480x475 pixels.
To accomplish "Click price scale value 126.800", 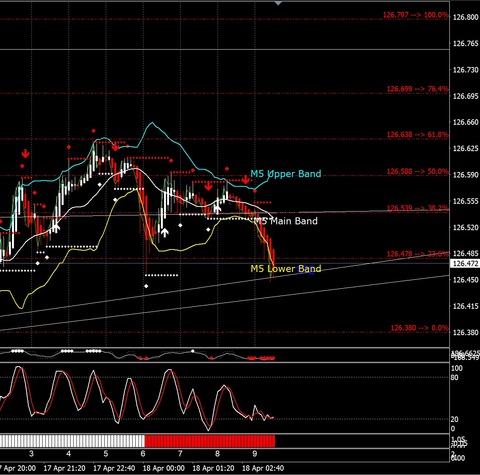I will coord(466,17).
